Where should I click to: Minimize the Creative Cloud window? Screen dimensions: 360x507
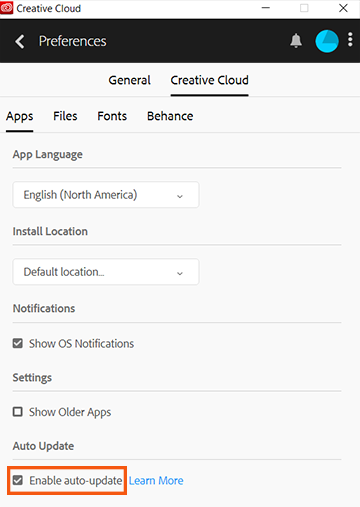tap(266, 8)
